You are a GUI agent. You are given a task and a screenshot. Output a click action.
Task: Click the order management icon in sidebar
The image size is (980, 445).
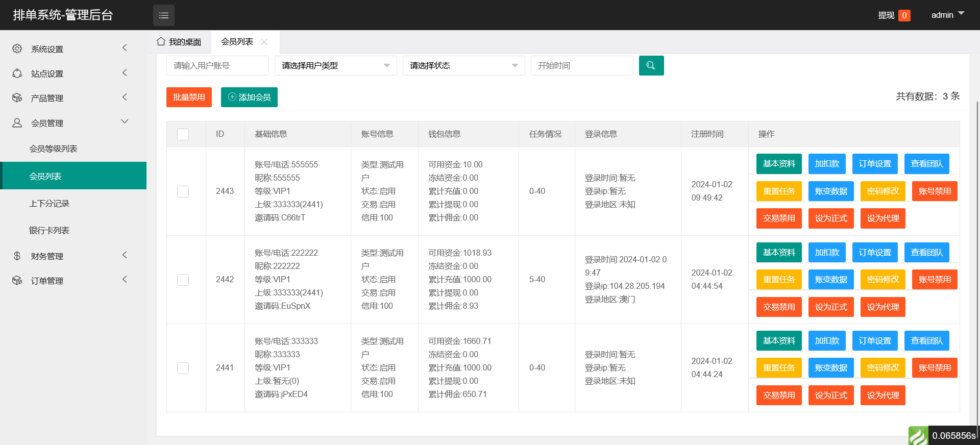[x=17, y=281]
